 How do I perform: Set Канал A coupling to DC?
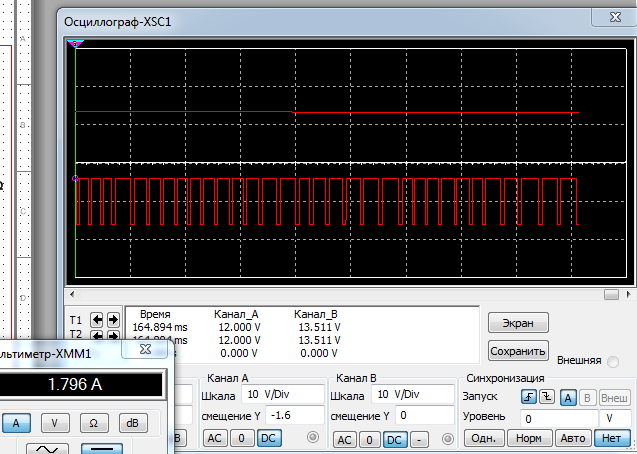(x=268, y=438)
